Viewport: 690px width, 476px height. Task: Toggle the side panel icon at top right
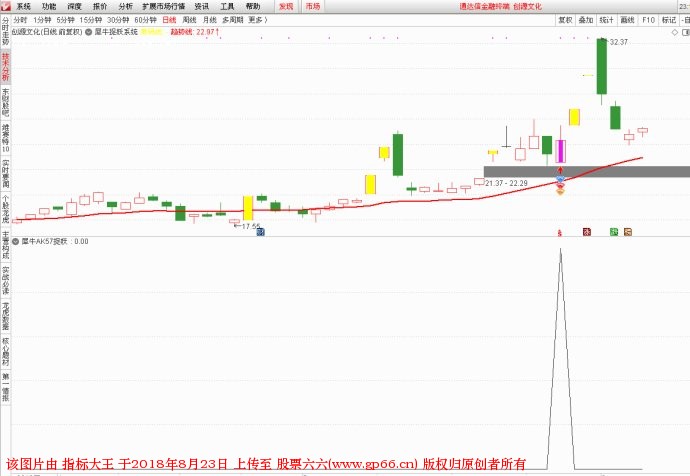686,33
